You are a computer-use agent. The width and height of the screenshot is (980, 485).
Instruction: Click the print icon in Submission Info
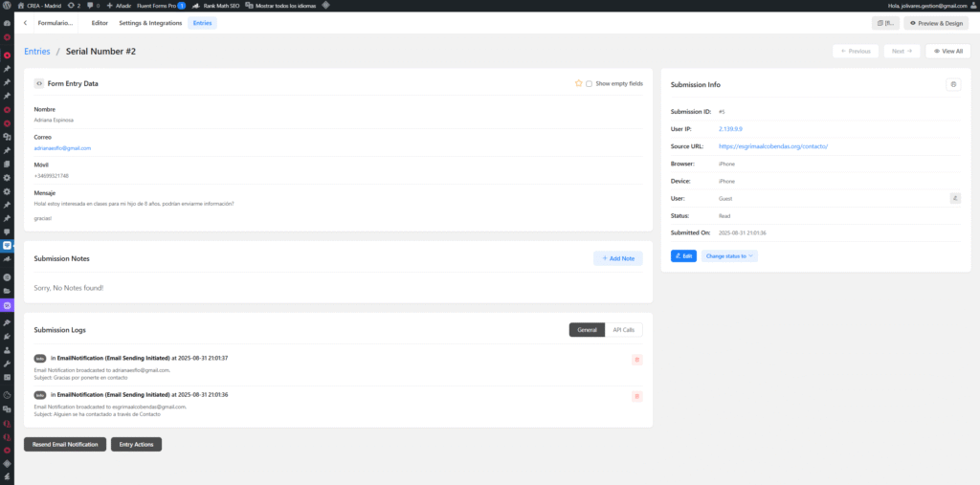(952, 84)
